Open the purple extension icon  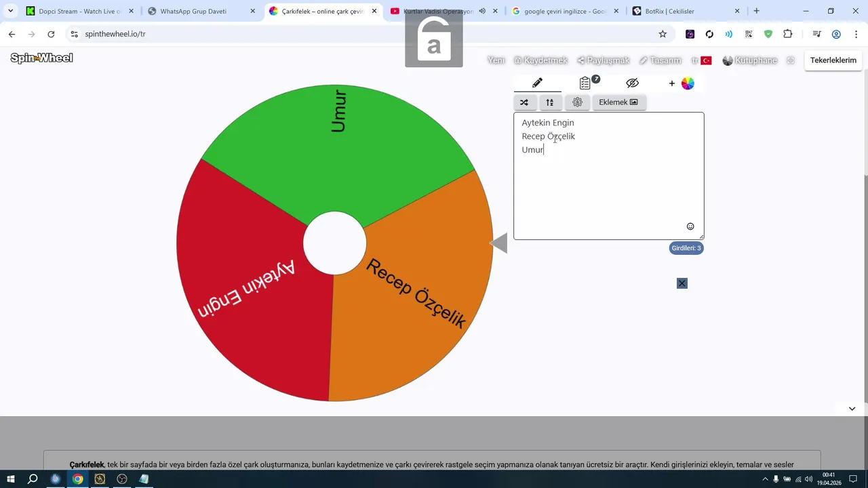[690, 34]
